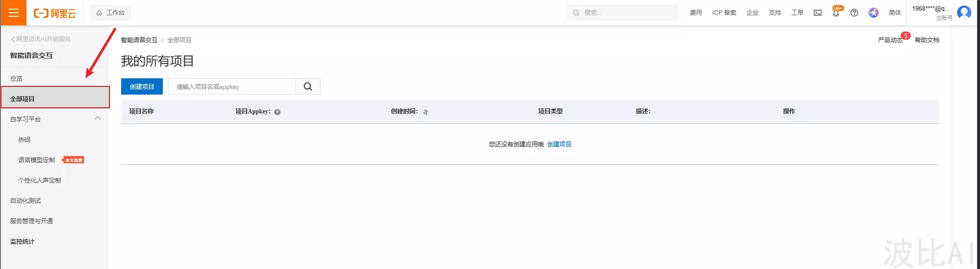Click the 项目Appkey help icon

(x=277, y=112)
